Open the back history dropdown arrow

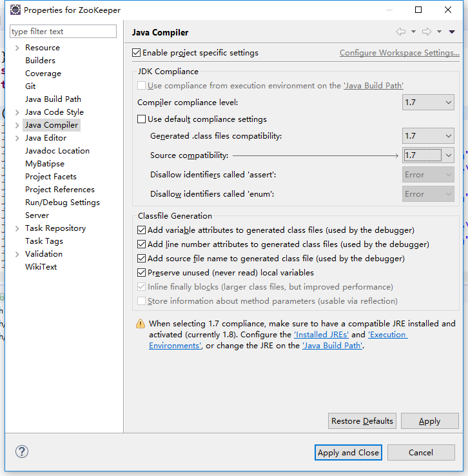click(413, 32)
